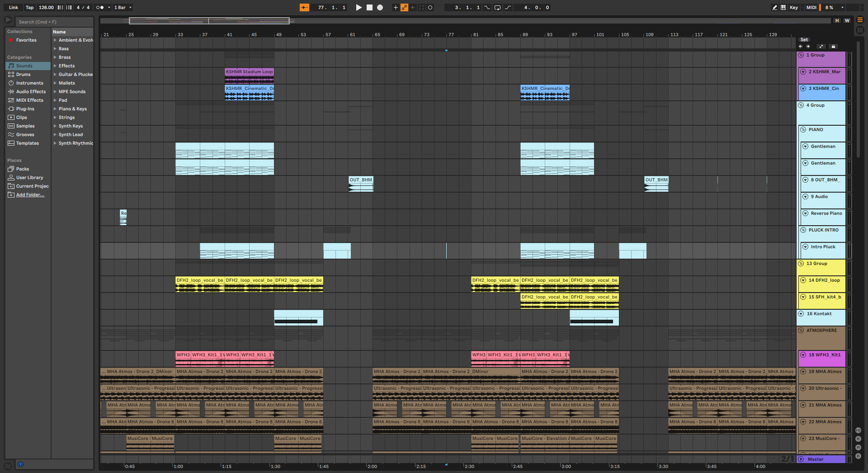Image resolution: width=868 pixels, height=473 pixels.
Task: Toggle lock envelopes icon
Action: tap(833, 46)
